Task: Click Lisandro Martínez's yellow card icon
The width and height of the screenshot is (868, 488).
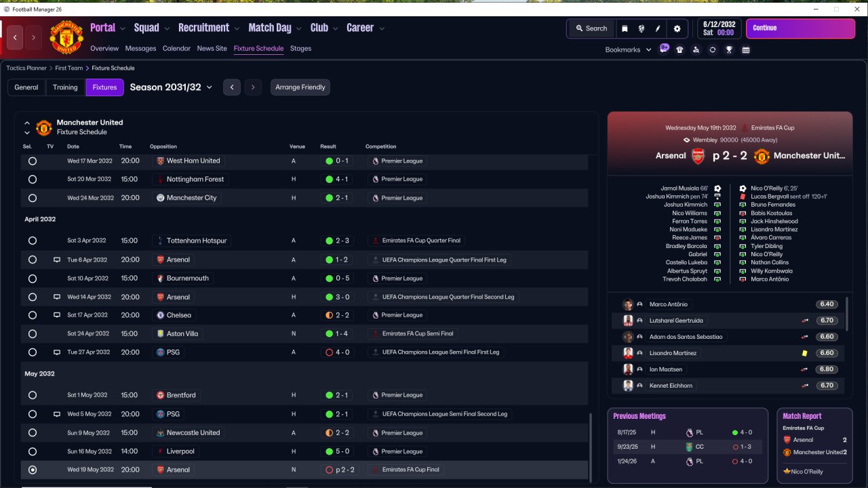Action: tap(804, 353)
